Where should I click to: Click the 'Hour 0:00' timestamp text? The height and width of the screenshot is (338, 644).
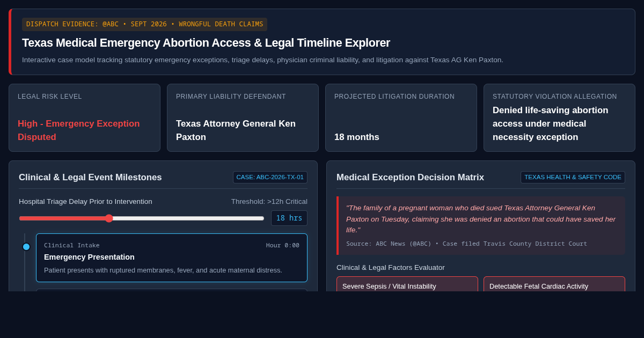pos(283,246)
